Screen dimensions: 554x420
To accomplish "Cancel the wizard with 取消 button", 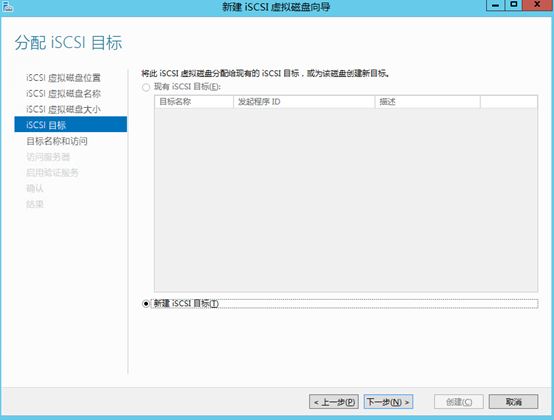I will [513, 402].
